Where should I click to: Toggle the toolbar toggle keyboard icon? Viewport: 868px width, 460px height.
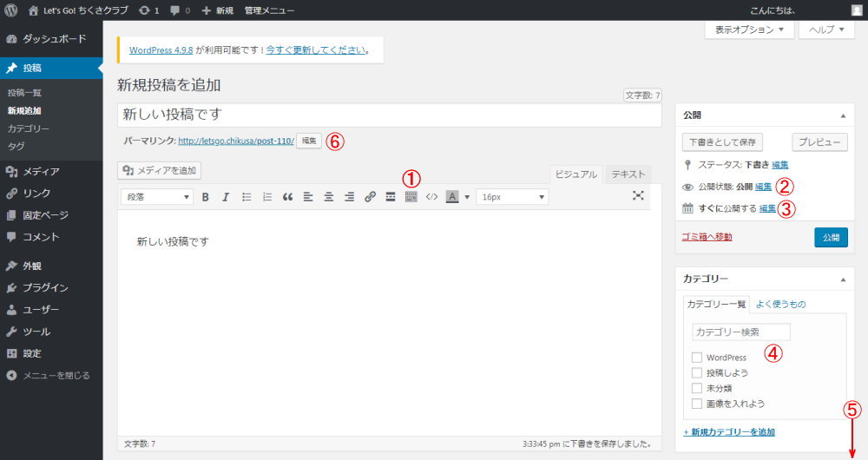[x=411, y=197]
